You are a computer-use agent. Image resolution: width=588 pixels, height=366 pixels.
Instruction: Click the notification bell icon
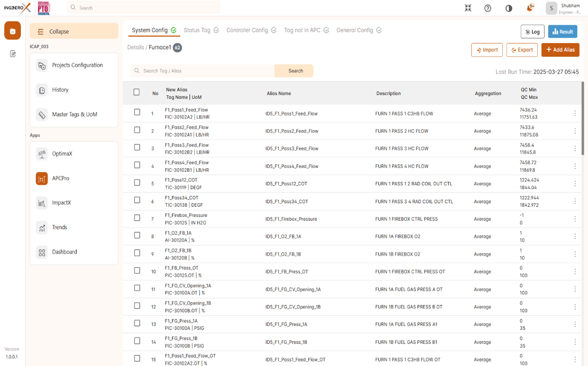click(529, 8)
